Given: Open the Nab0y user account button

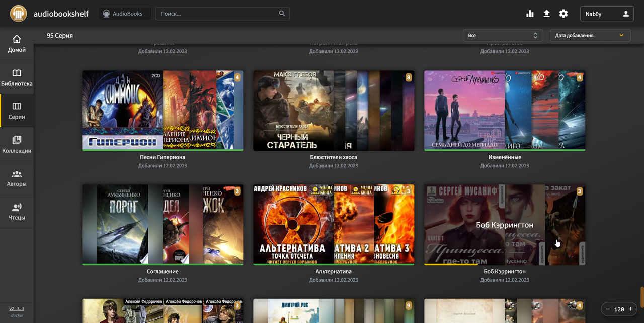Looking at the screenshot, I should point(607,14).
